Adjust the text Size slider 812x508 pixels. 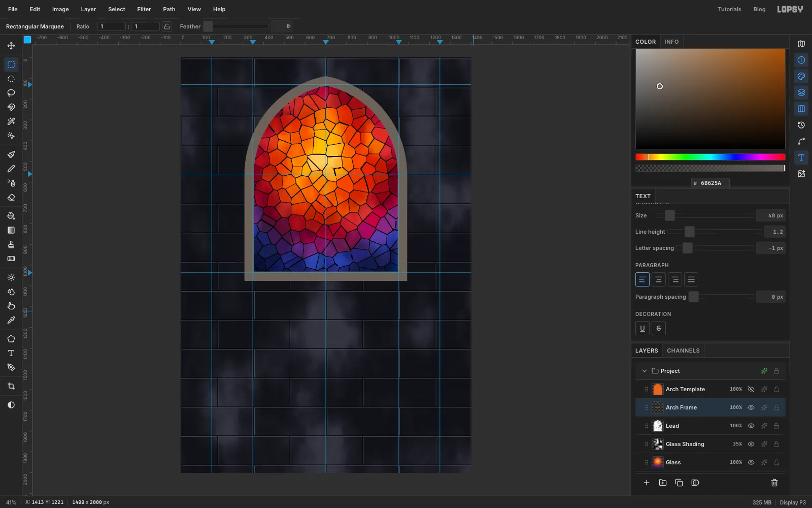[705, 215]
